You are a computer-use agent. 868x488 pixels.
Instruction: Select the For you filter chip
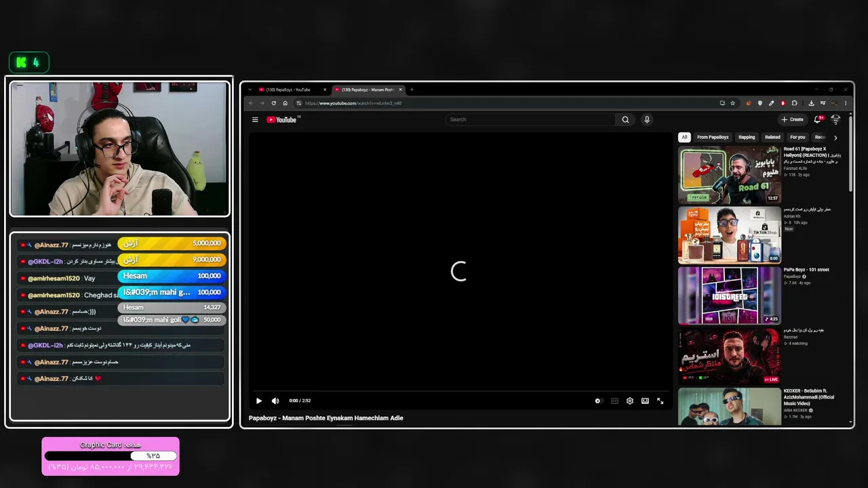pyautogui.click(x=797, y=137)
